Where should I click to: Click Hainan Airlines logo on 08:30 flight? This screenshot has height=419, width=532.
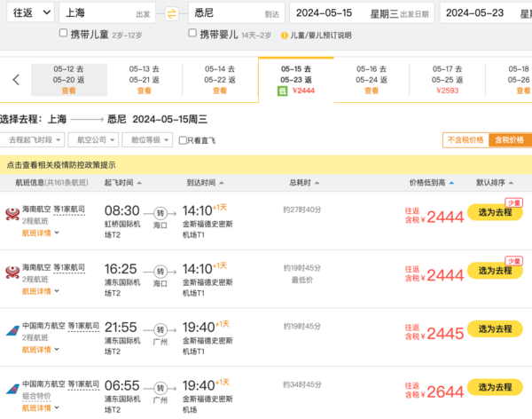pos(12,215)
